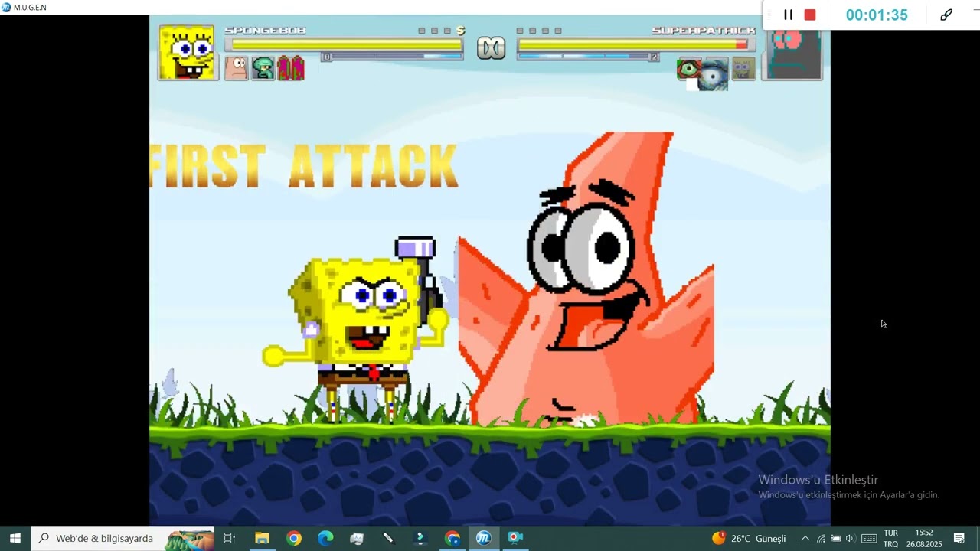Screen dimensions: 980x551
Task: Click the 00:01:35 recording timer
Action: [x=877, y=15]
